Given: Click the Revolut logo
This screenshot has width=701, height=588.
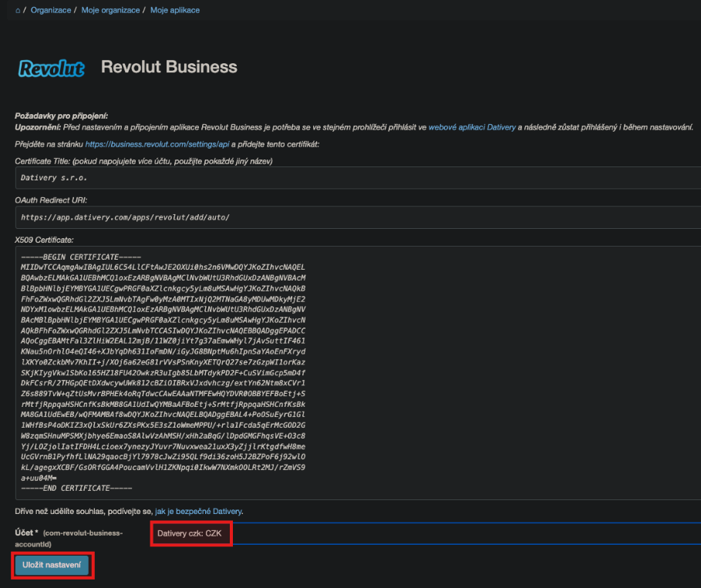Looking at the screenshot, I should [51, 69].
